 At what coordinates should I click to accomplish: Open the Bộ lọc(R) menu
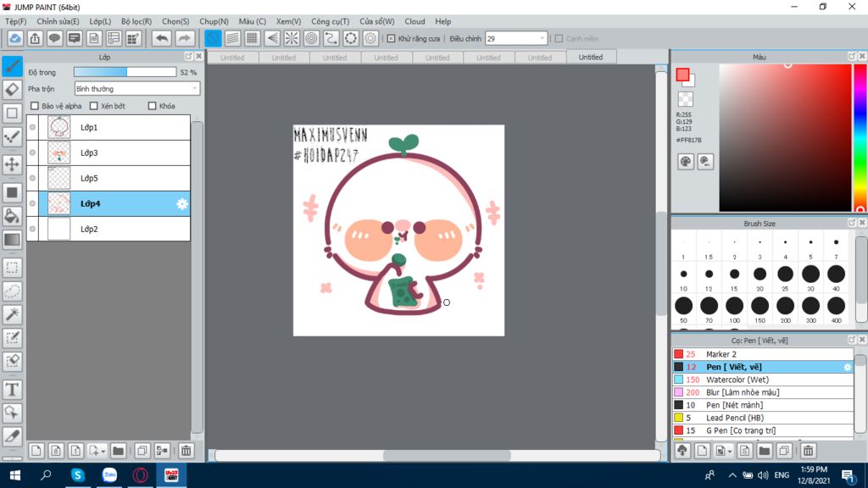[x=136, y=21]
